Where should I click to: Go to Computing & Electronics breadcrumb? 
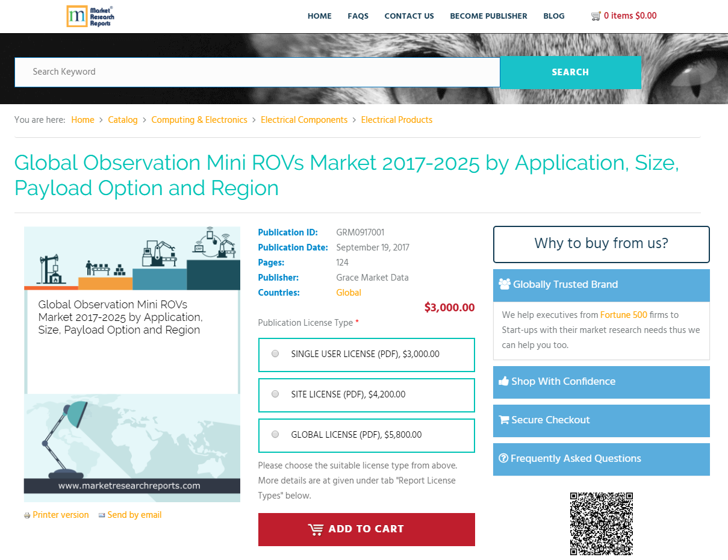pyautogui.click(x=199, y=120)
